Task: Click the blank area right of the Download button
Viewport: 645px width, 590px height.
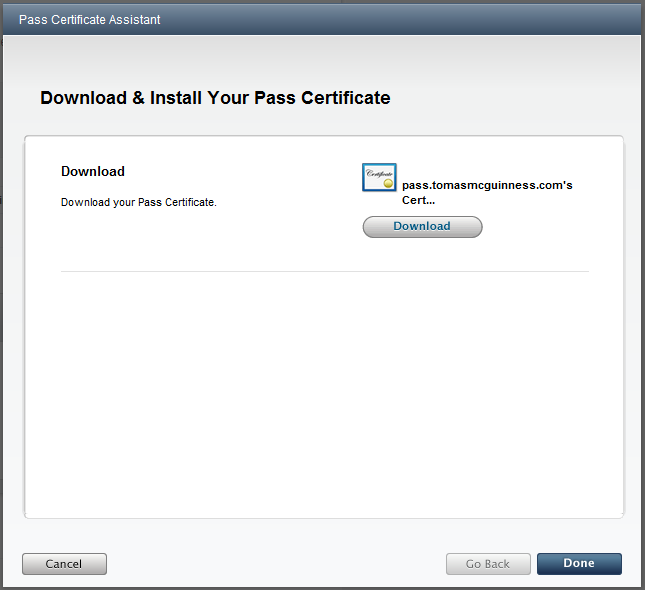Action: click(x=540, y=227)
